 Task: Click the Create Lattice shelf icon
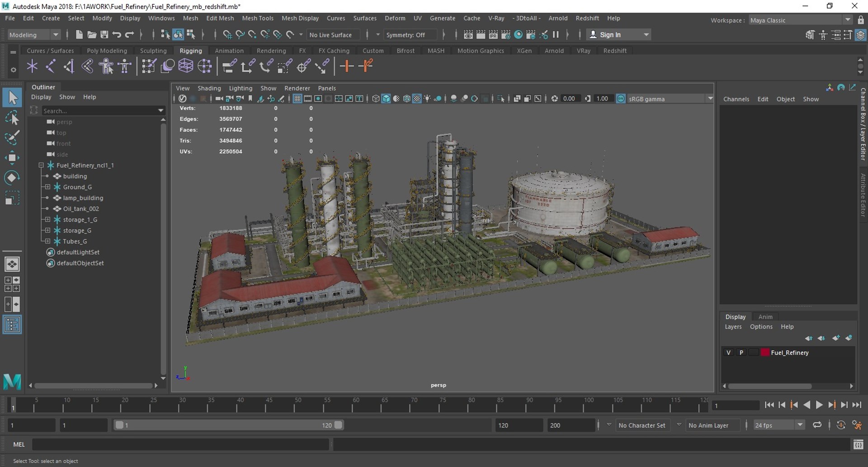coord(186,67)
